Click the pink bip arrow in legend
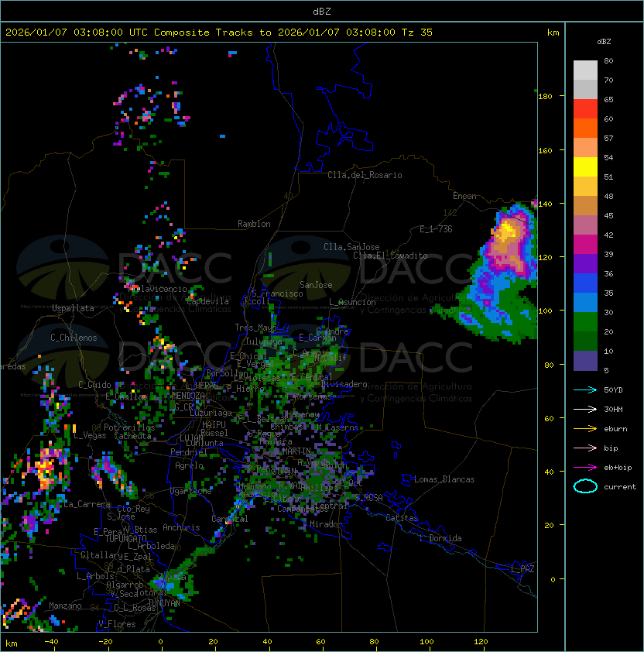Viewport: 644px width, 652px height. click(585, 448)
